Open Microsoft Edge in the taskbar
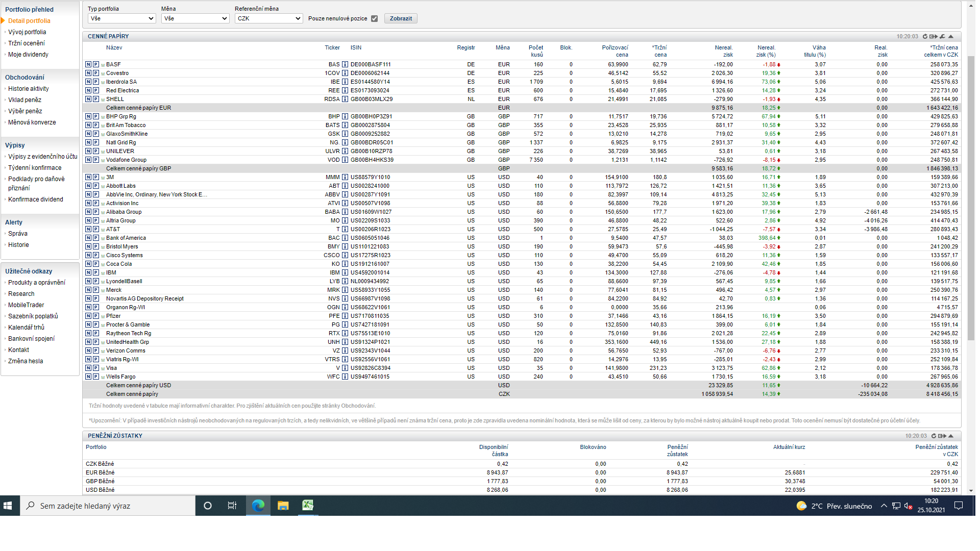980x551 pixels. [258, 506]
